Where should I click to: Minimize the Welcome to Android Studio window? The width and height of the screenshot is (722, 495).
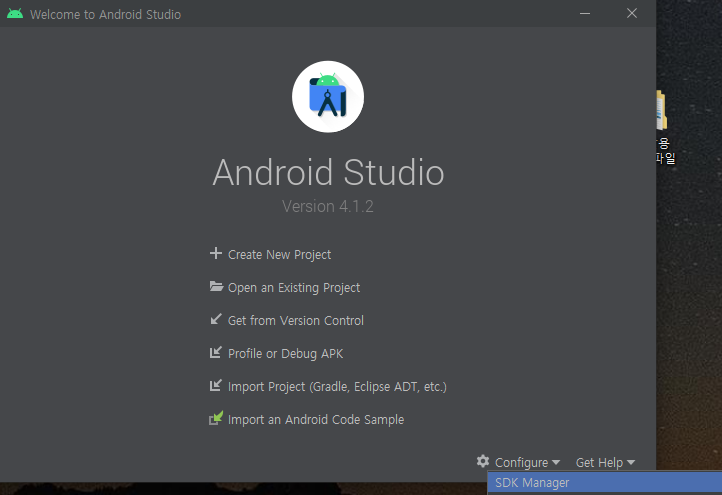pos(585,13)
